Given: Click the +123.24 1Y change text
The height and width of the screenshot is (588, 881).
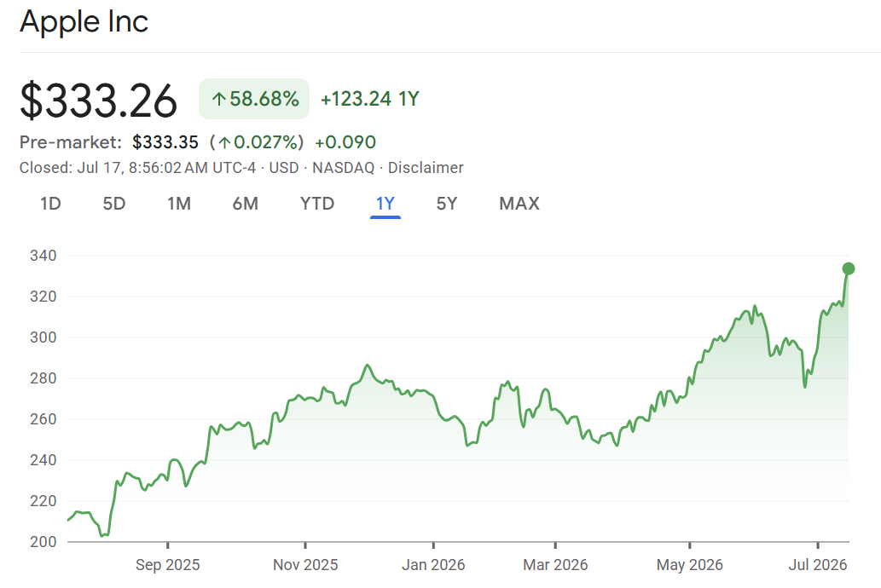Looking at the screenshot, I should pyautogui.click(x=369, y=99).
